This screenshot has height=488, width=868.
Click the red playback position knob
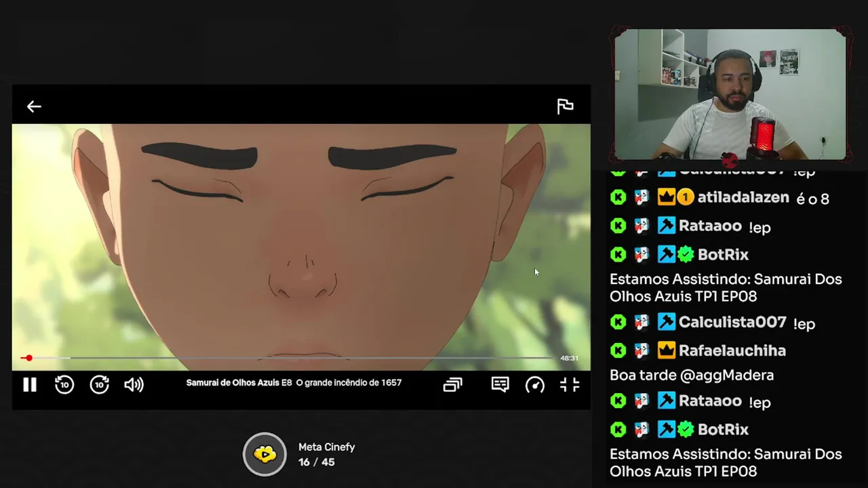(x=28, y=358)
